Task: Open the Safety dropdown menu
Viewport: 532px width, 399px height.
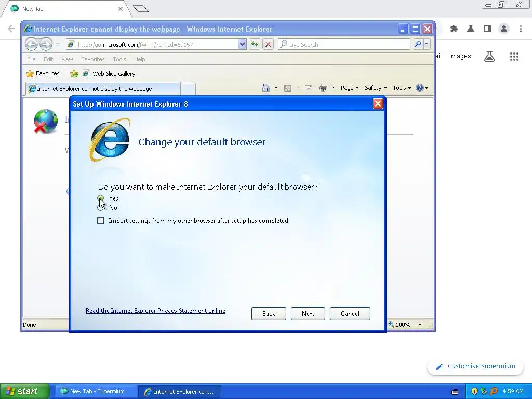Action: [376, 88]
